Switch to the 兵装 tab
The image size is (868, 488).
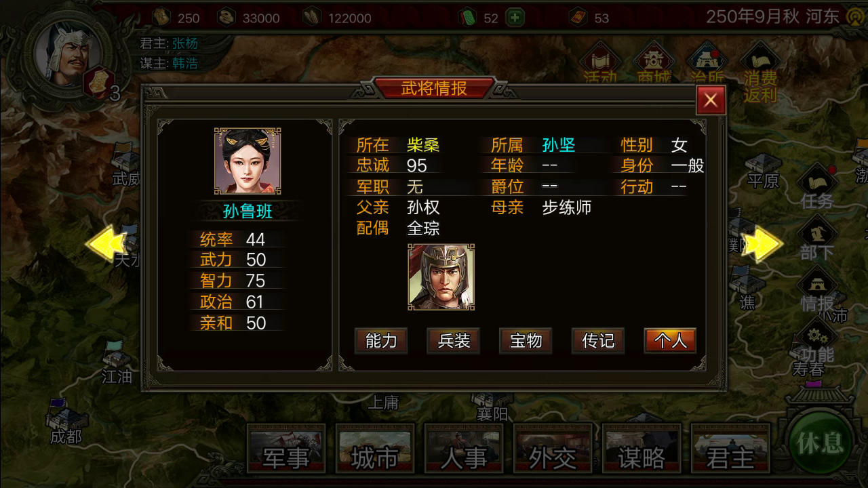point(454,341)
